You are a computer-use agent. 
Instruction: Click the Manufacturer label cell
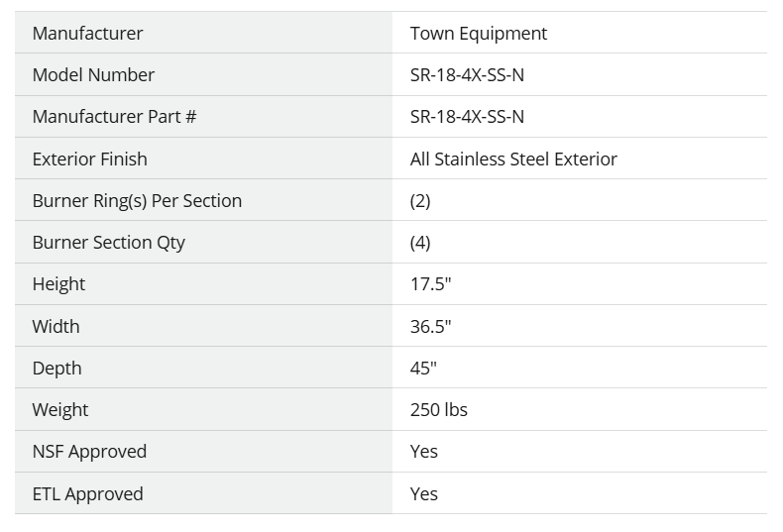pyautogui.click(x=203, y=33)
